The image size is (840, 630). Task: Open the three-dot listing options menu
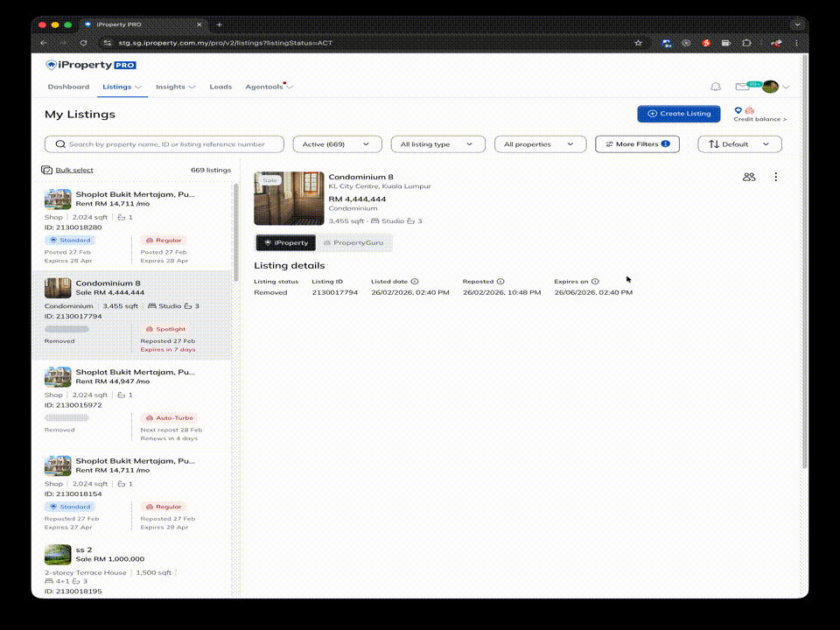pyautogui.click(x=775, y=177)
